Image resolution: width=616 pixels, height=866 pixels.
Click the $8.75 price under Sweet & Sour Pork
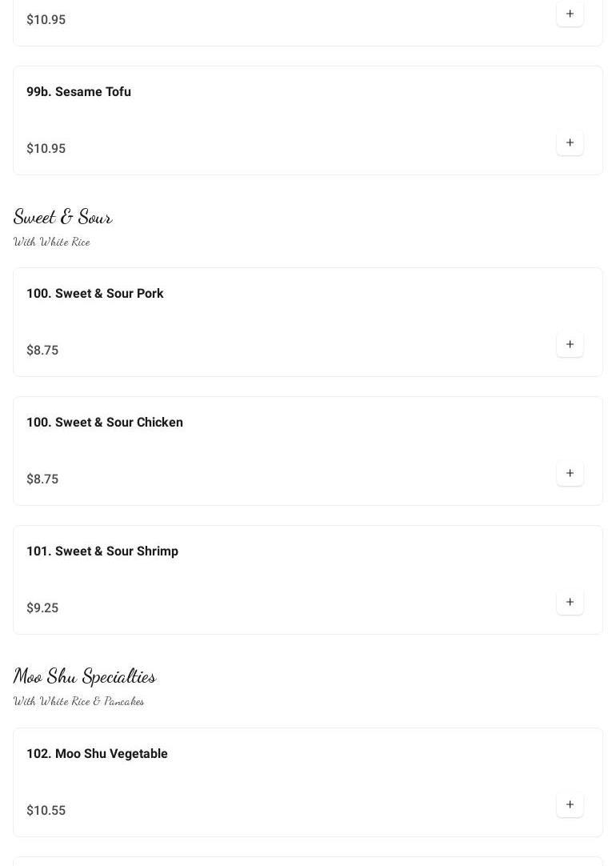coord(42,351)
